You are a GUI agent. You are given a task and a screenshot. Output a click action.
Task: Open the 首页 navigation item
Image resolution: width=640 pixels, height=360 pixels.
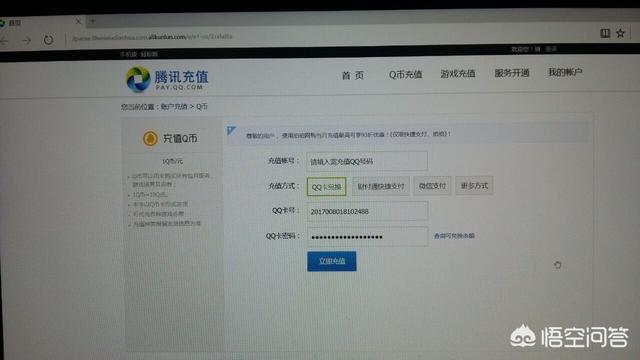coord(353,75)
